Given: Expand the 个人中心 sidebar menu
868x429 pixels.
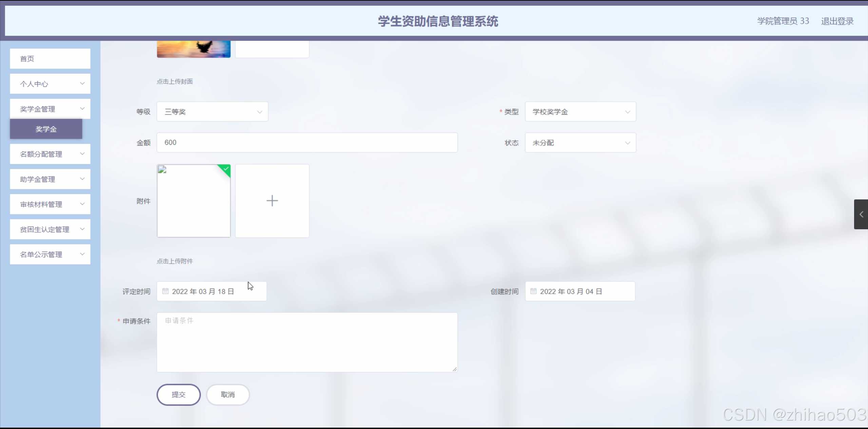Looking at the screenshot, I should click(x=50, y=84).
